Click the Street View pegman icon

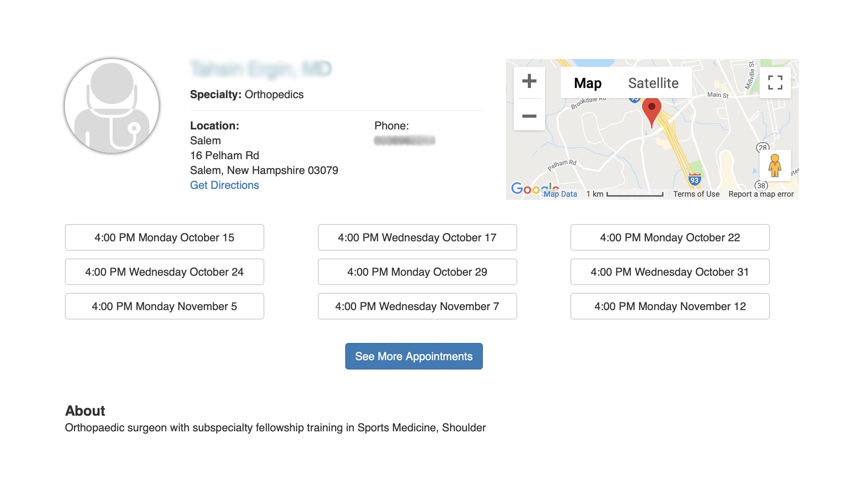click(775, 165)
